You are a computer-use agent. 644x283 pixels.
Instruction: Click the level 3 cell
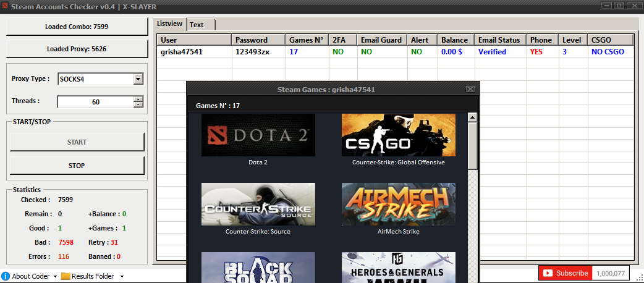(x=573, y=52)
